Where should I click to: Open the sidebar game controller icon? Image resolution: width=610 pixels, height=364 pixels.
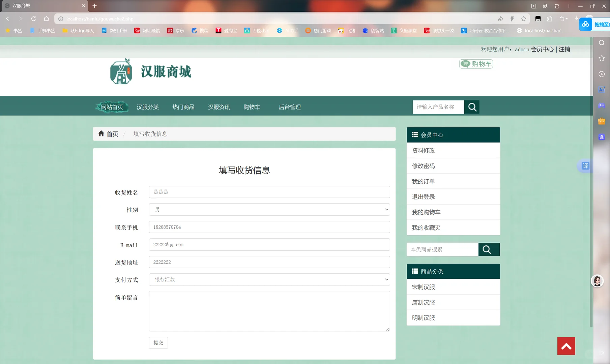(602, 105)
